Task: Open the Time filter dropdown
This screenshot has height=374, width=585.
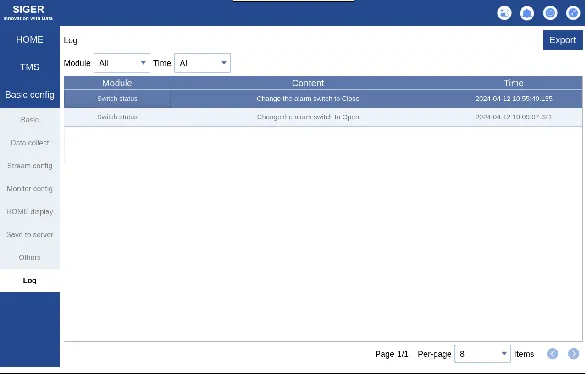Action: (203, 63)
